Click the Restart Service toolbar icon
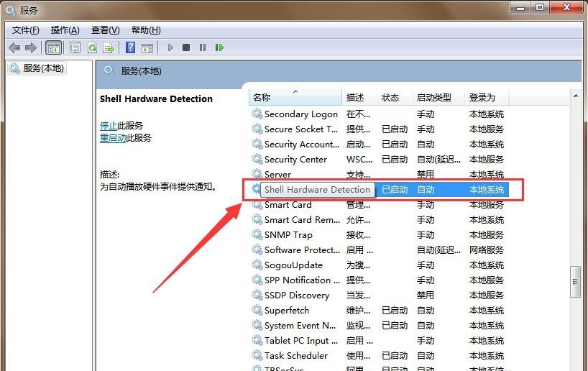588x371 pixels. coord(219,47)
